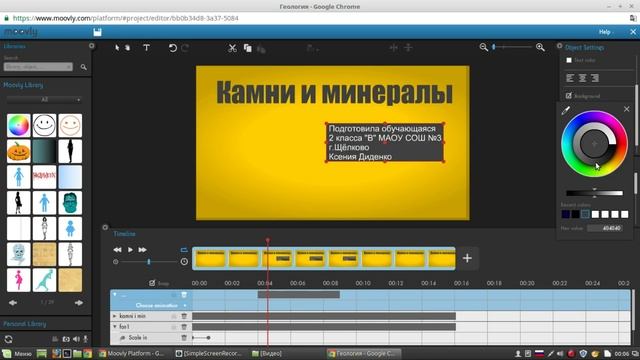Zoom out the stage view

coord(484,47)
